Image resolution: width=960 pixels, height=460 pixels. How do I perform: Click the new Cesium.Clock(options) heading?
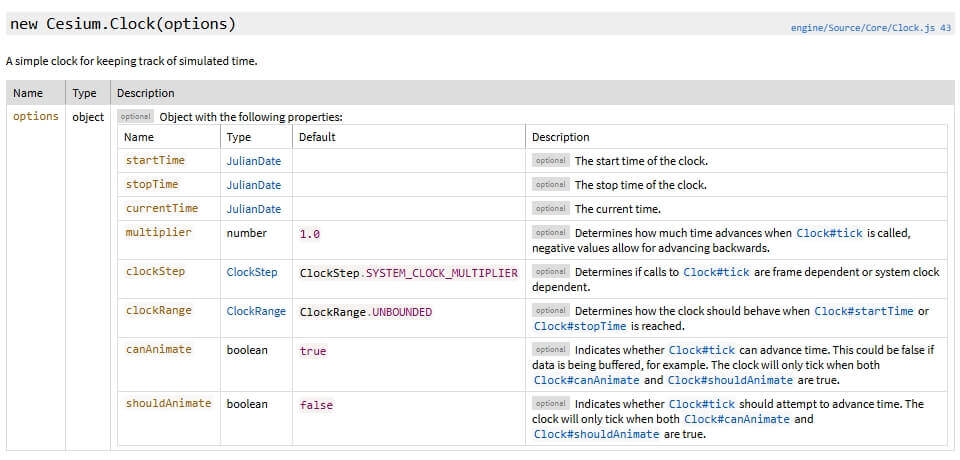click(x=123, y=25)
